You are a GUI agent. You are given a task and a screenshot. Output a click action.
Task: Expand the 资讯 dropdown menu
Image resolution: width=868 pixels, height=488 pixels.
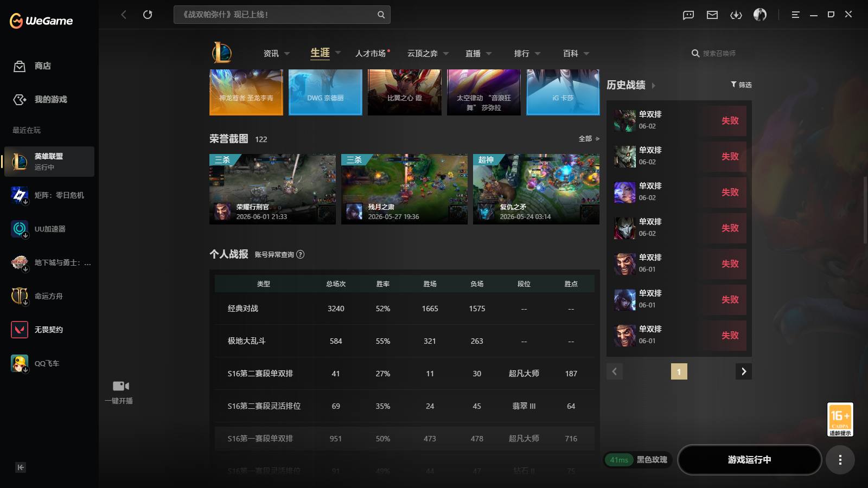[x=287, y=54]
